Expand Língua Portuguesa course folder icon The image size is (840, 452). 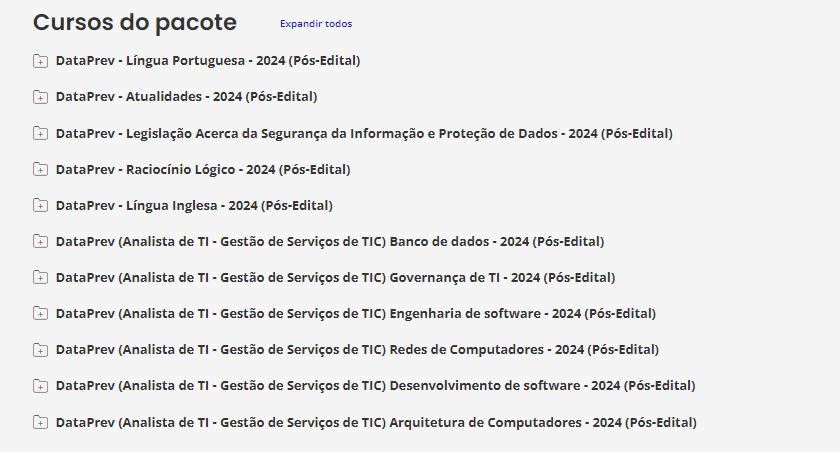[40, 61]
